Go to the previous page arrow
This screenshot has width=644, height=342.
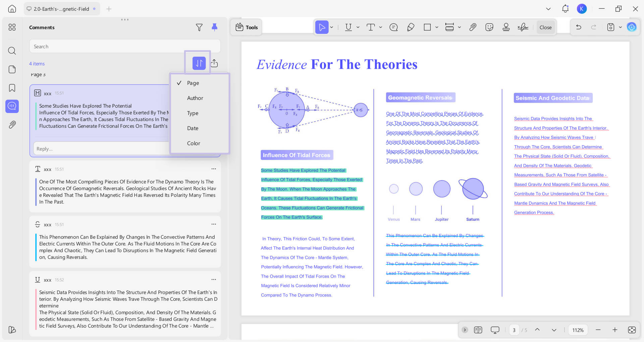pos(537,330)
